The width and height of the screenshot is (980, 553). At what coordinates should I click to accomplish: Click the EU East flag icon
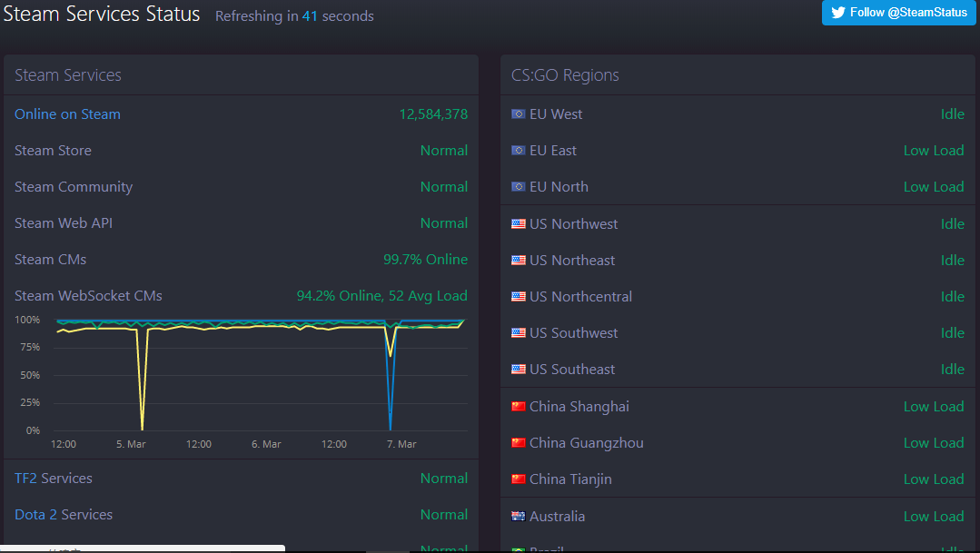coord(519,151)
